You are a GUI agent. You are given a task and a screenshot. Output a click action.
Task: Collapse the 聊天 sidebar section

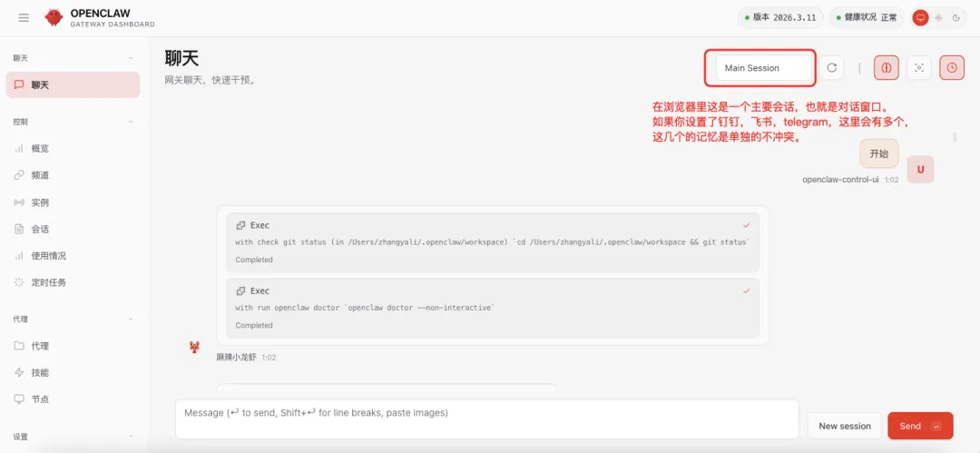[x=131, y=58]
